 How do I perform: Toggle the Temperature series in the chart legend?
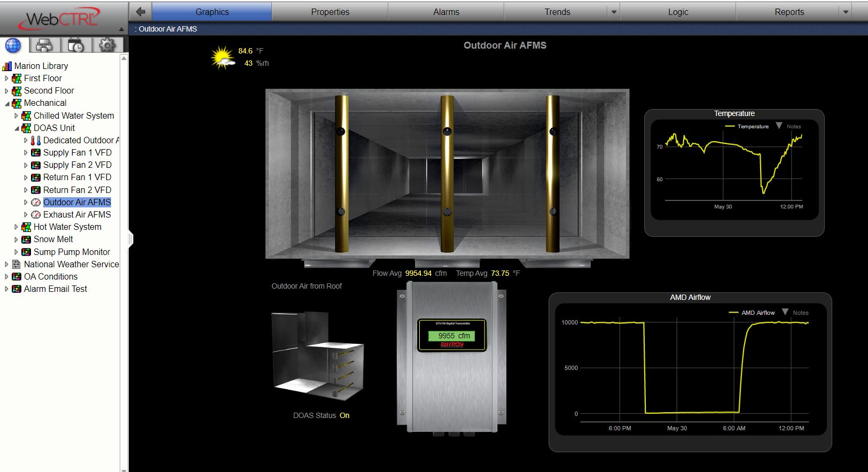[x=747, y=127]
